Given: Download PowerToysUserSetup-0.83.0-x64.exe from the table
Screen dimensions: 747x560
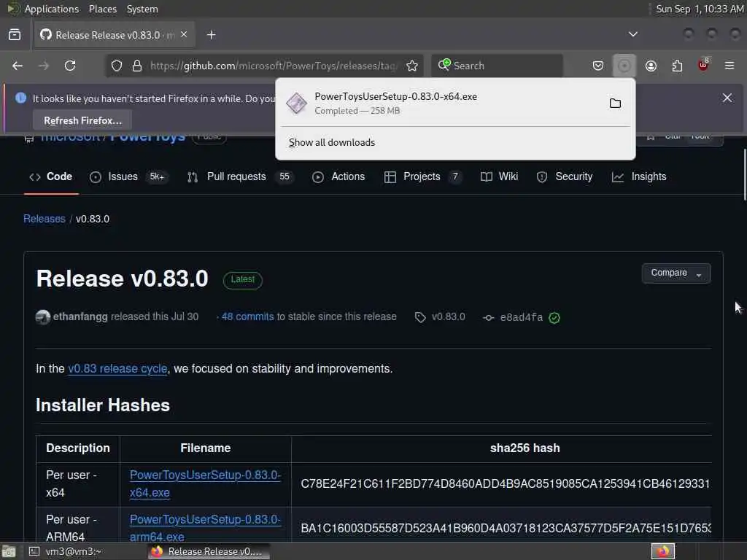Looking at the screenshot, I should [x=205, y=484].
